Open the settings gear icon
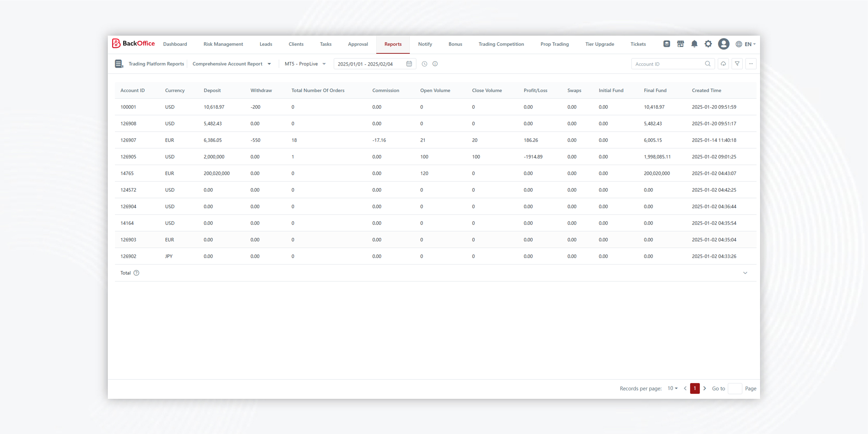 (x=708, y=44)
